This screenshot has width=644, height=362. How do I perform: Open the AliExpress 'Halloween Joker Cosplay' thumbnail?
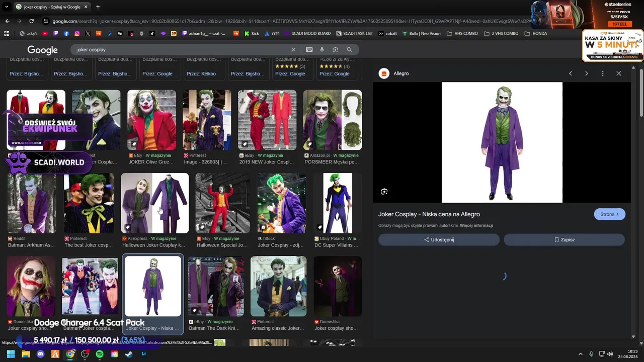pyautogui.click(x=155, y=203)
